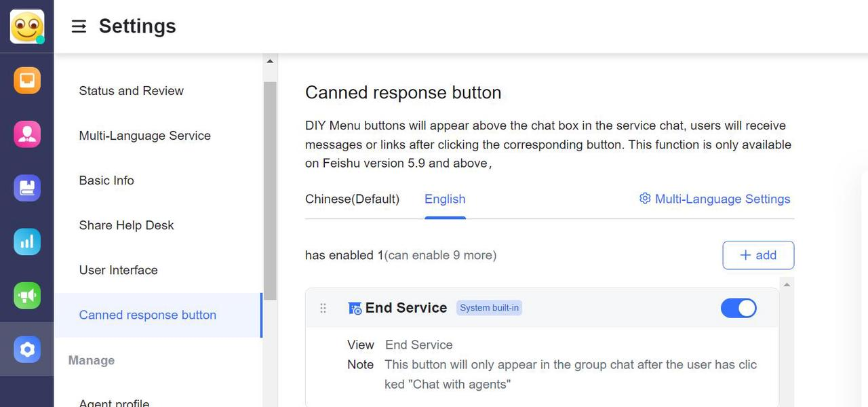Click the View End Service value
The height and width of the screenshot is (407, 868).
pos(418,345)
